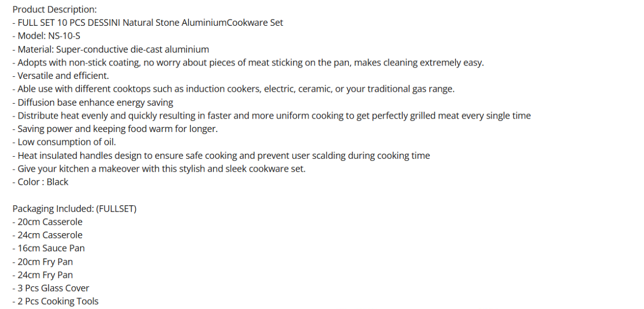
Task: Click the Super-conductive die-cast aluminium material line
Action: [x=111, y=50]
